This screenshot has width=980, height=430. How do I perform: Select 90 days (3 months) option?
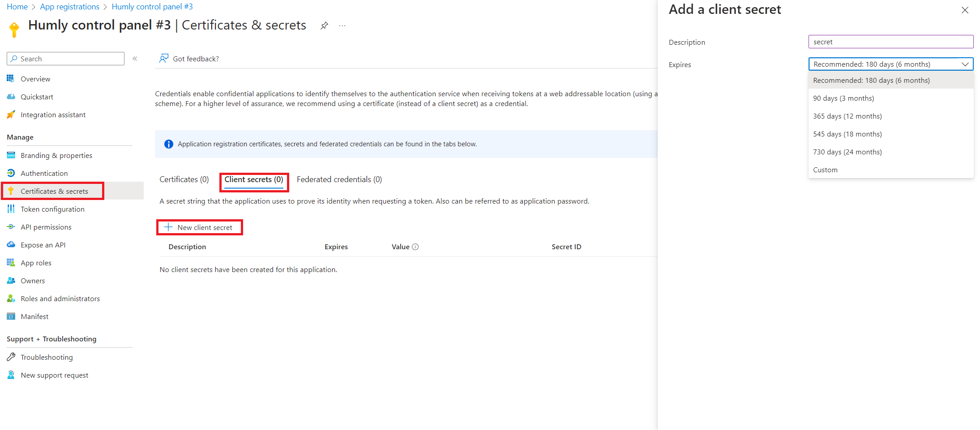(x=891, y=98)
